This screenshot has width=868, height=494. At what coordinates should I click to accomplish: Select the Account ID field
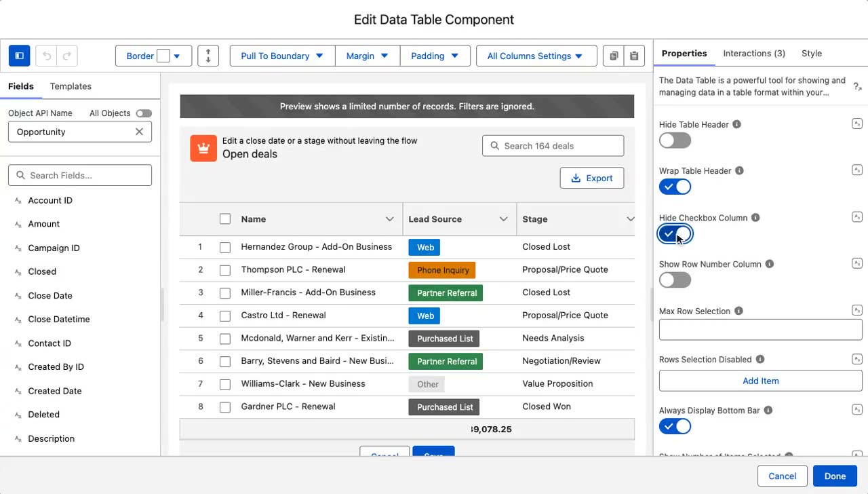[x=50, y=200]
